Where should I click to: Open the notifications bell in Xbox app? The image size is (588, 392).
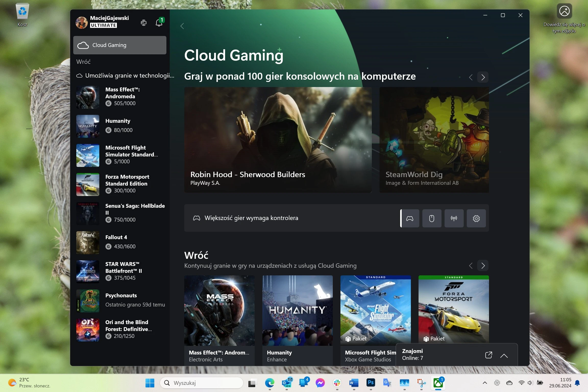(x=159, y=23)
